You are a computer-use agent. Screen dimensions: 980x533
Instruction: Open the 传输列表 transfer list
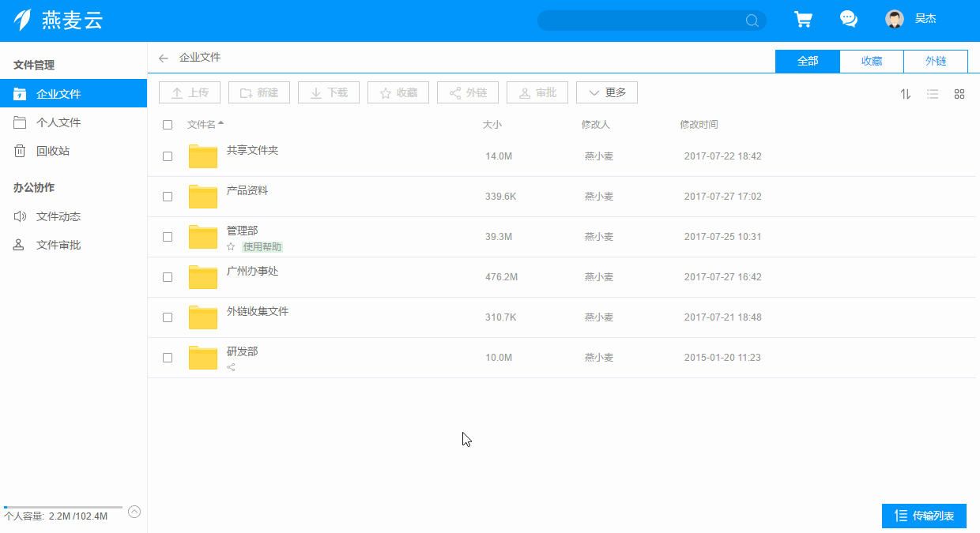pyautogui.click(x=923, y=516)
